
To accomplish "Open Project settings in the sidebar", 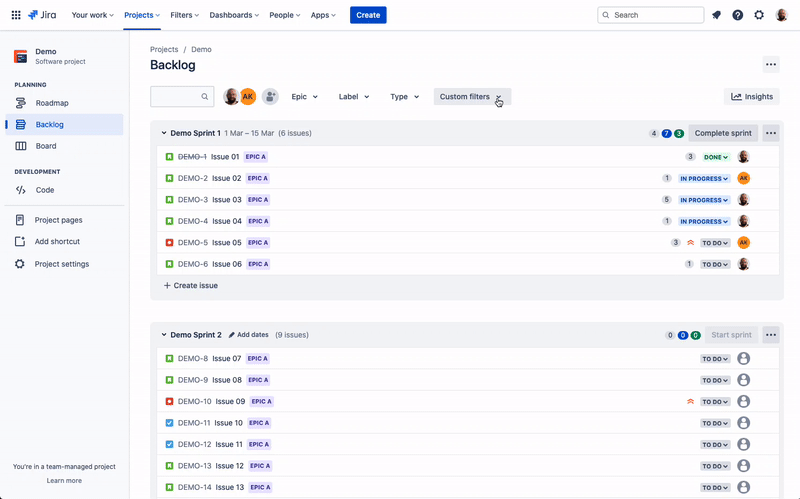I will (x=64, y=264).
